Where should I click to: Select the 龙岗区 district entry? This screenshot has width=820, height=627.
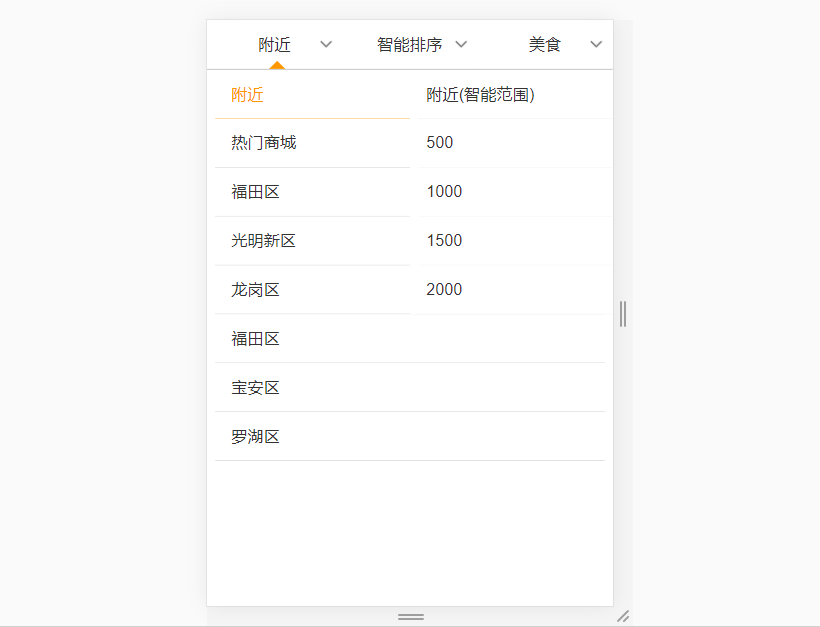pos(256,290)
